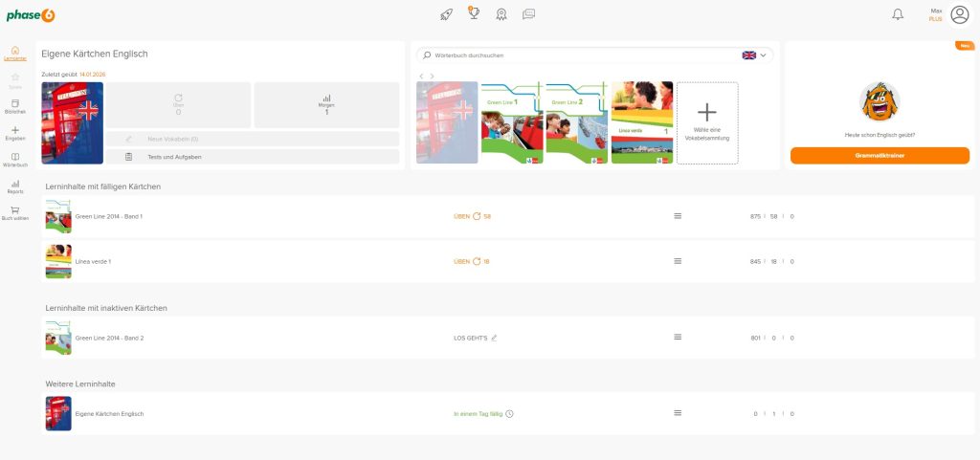
Task: Open the trophy achievements icon
Action: tap(473, 13)
